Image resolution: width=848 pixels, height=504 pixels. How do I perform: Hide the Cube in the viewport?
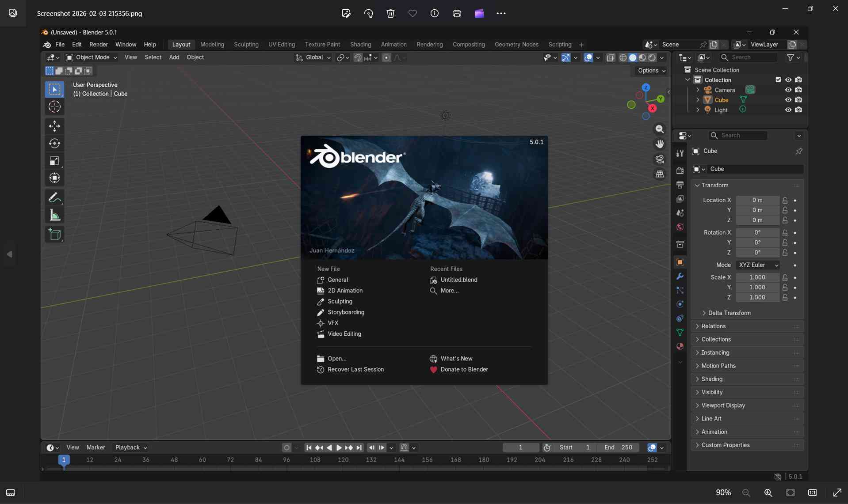[x=788, y=100]
